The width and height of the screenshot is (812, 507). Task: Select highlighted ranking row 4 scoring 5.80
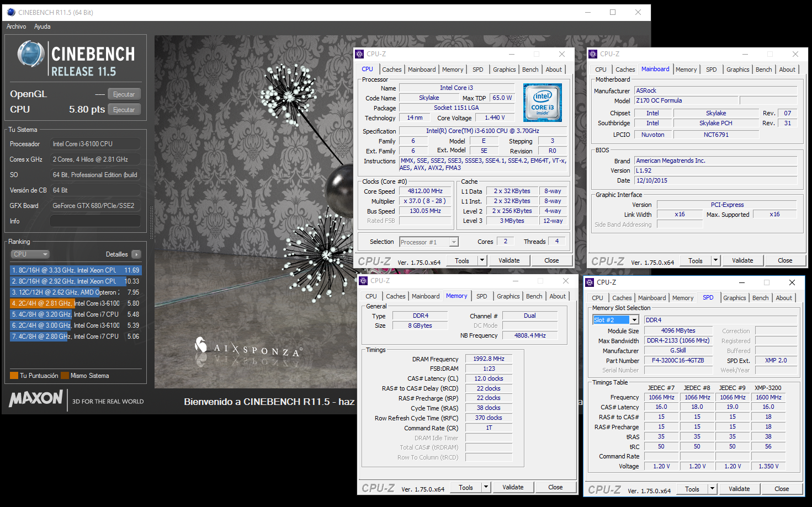(x=76, y=303)
